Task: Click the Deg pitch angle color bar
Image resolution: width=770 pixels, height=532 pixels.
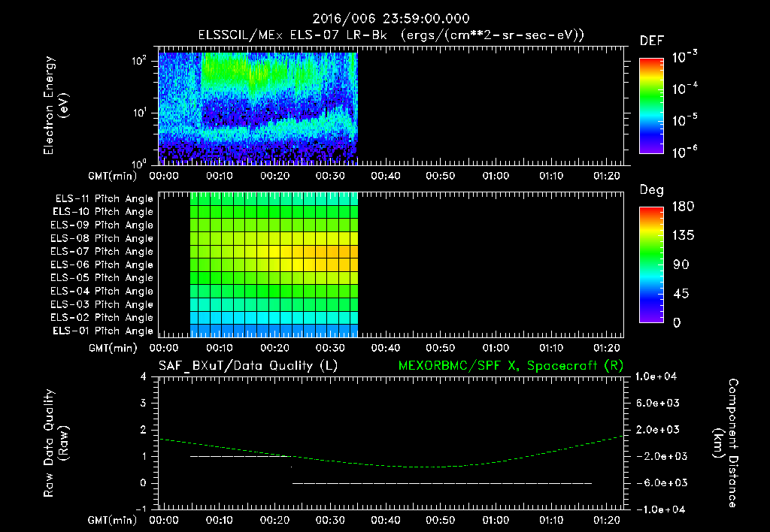Action: click(651, 265)
